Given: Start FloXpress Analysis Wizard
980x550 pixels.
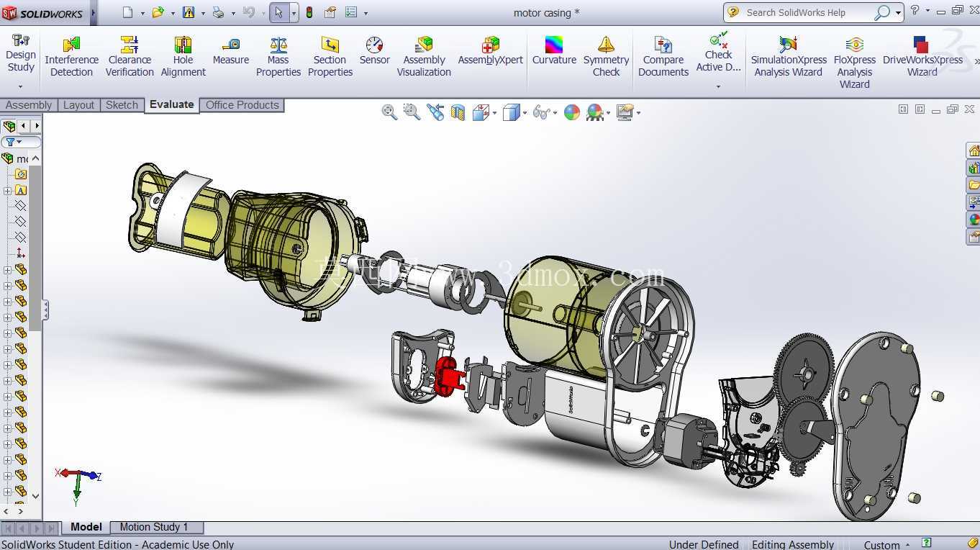Looking at the screenshot, I should [x=855, y=62].
